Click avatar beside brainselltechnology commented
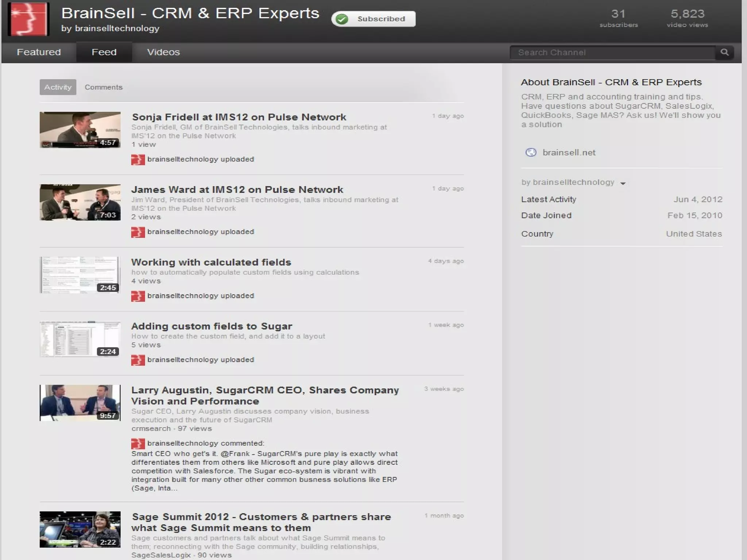Screen dimensions: 747x560 pos(138,444)
